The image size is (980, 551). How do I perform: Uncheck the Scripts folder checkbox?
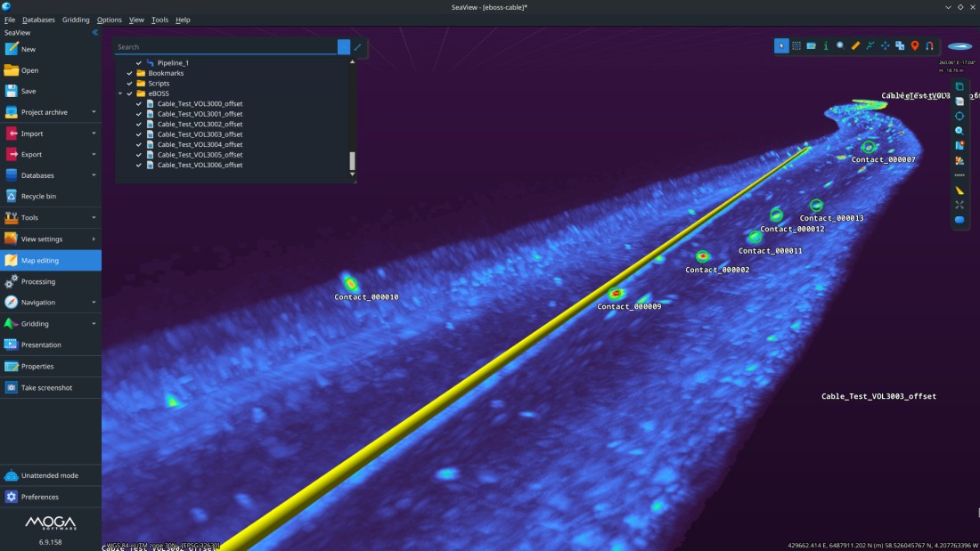pos(129,83)
